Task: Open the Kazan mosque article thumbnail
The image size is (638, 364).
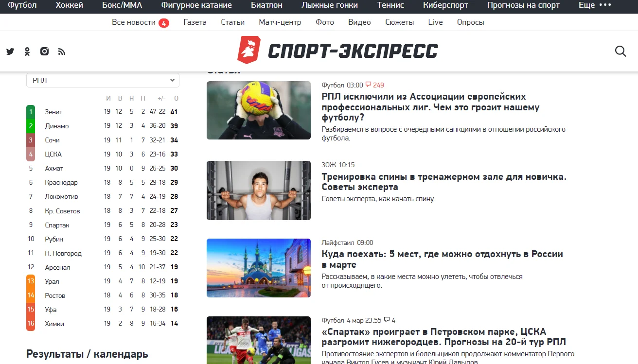Action: click(x=258, y=268)
